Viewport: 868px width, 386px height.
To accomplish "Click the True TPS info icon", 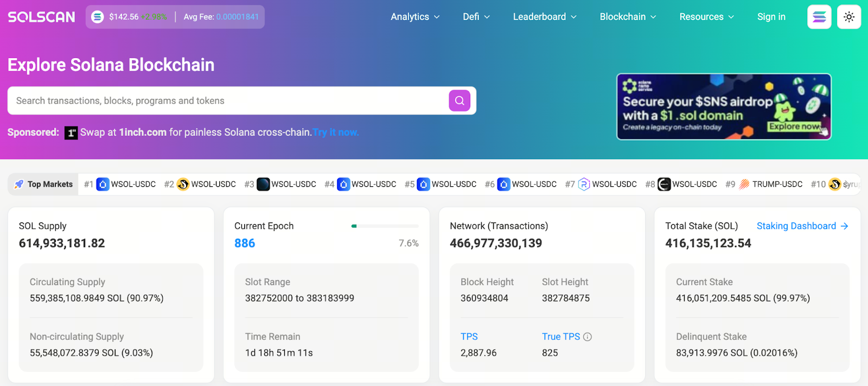I will pos(588,337).
